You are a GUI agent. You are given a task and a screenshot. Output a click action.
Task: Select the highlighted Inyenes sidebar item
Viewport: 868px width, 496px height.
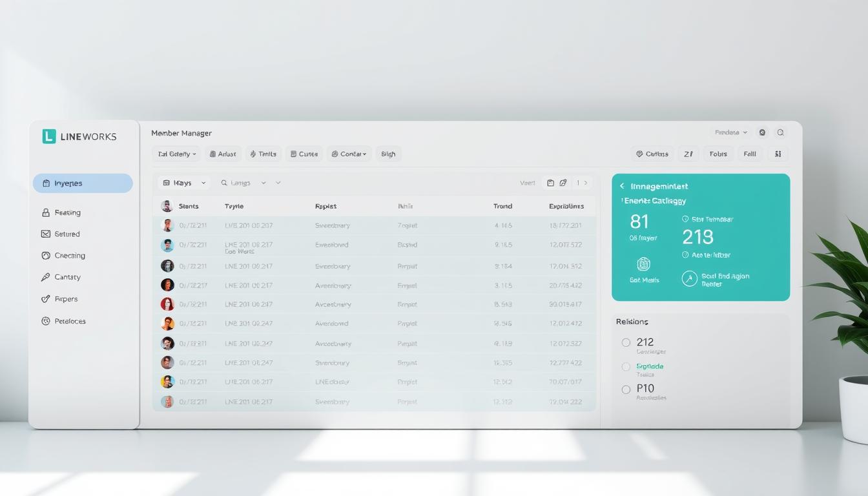tap(83, 183)
